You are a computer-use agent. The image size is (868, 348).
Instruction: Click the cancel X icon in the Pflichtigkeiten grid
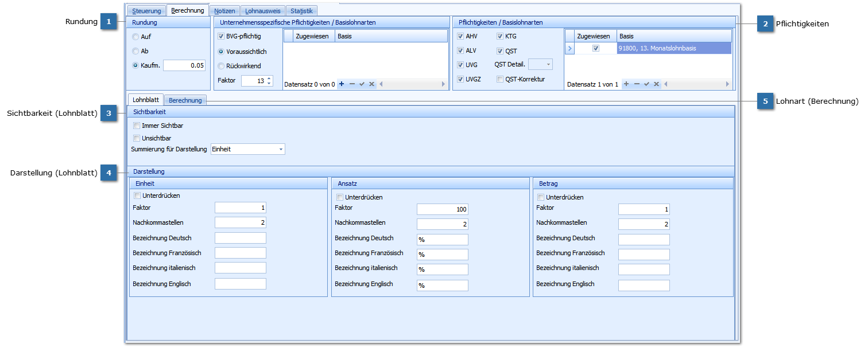point(656,84)
